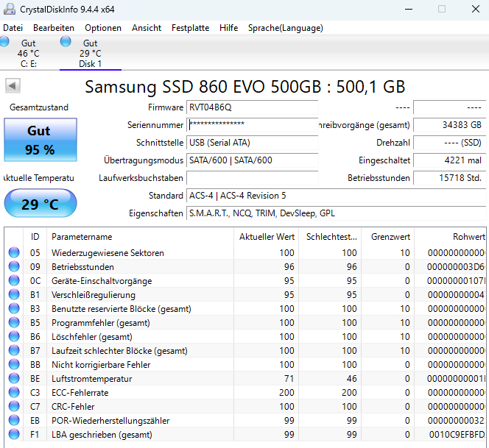Image resolution: width=489 pixels, height=448 pixels.
Task: Click the empty Laufwerksbuchstaben field
Action: click(252, 178)
